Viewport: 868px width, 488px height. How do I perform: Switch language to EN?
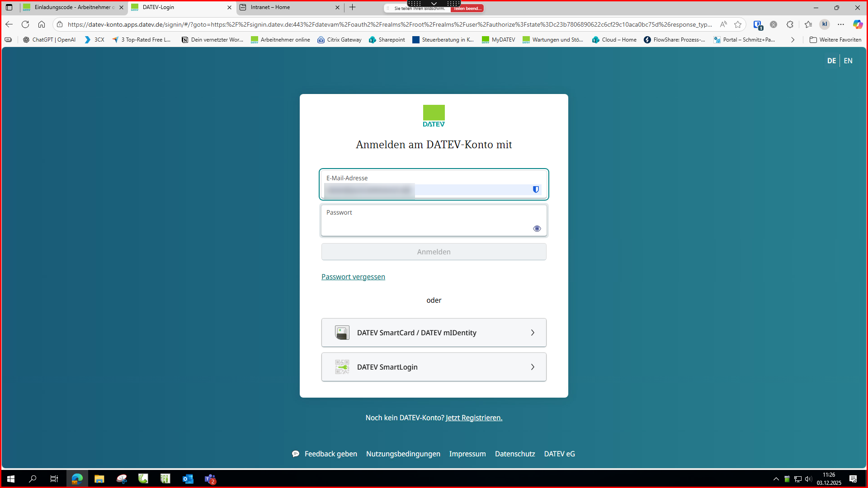[848, 61]
